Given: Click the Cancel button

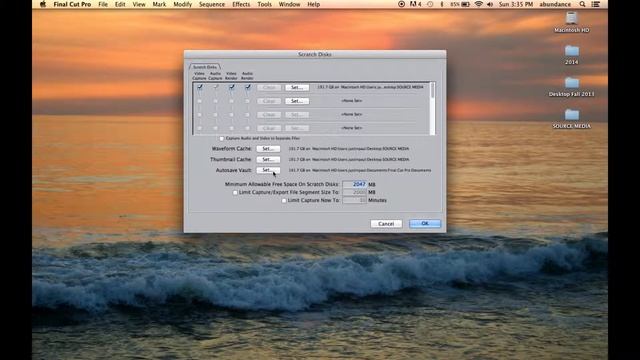Looking at the screenshot, I should pyautogui.click(x=386, y=224).
